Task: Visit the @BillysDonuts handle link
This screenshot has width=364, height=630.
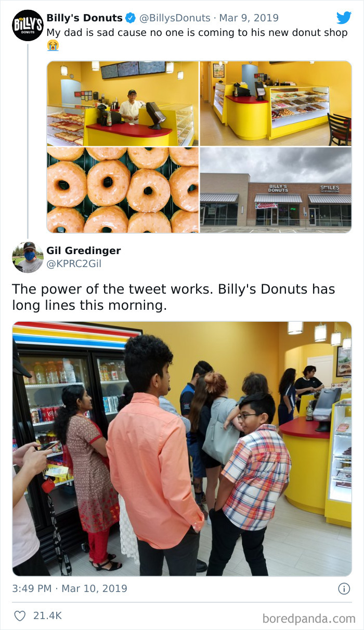Action: [x=176, y=18]
